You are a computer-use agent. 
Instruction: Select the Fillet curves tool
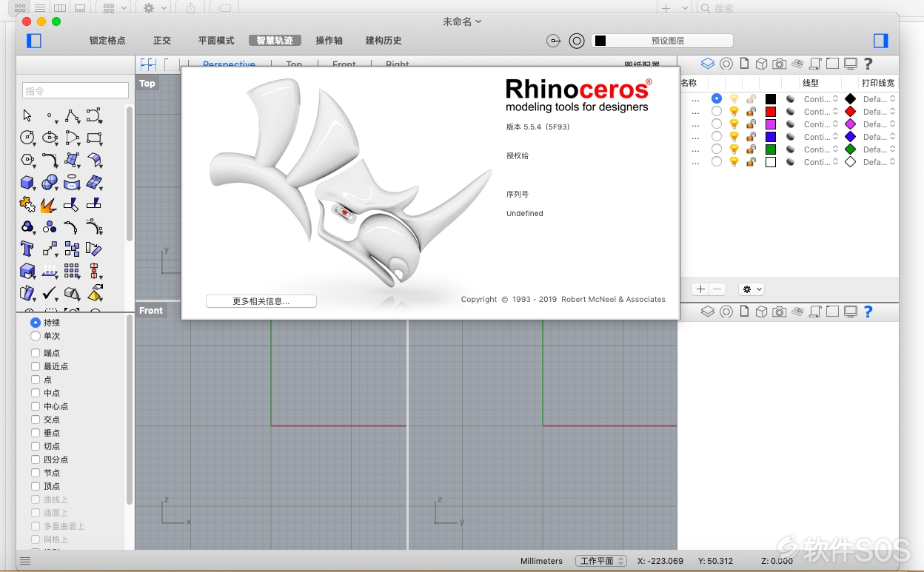point(50,160)
